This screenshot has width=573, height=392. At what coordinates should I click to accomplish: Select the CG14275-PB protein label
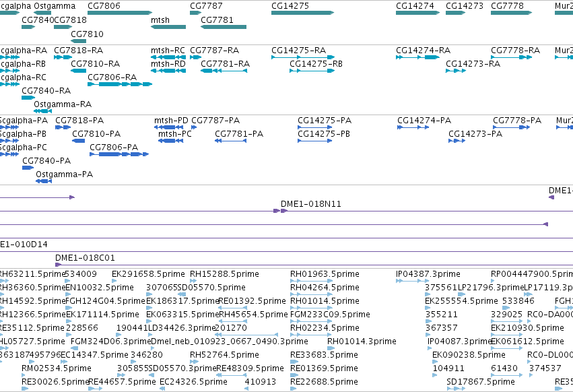coord(324,134)
